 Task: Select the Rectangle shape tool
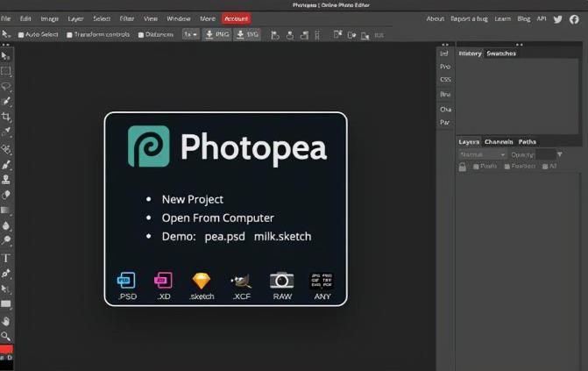(x=5, y=303)
